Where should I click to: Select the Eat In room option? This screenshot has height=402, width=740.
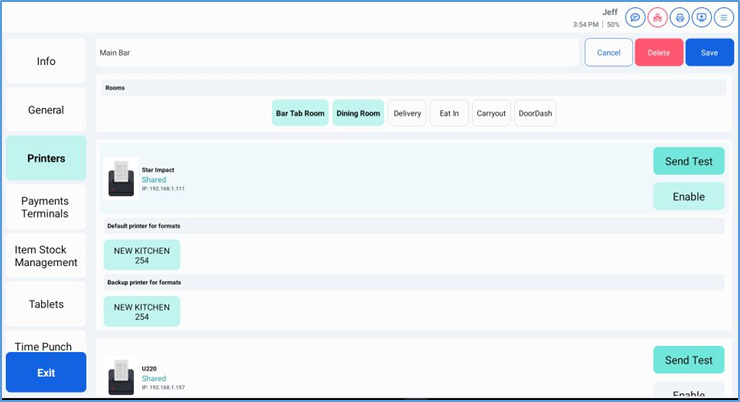(449, 113)
